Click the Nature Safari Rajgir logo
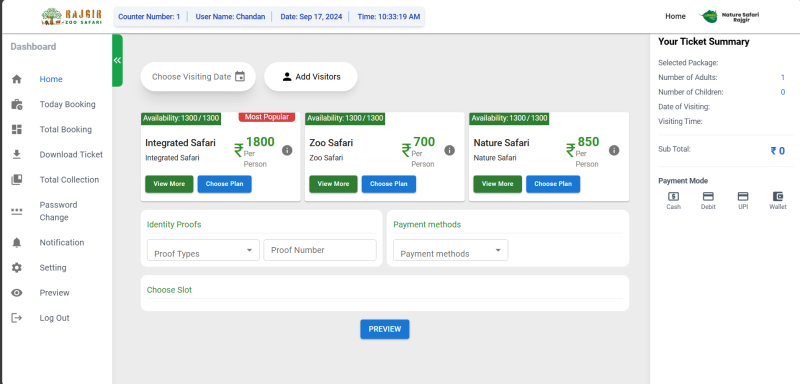The height and width of the screenshot is (384, 800). click(730, 16)
